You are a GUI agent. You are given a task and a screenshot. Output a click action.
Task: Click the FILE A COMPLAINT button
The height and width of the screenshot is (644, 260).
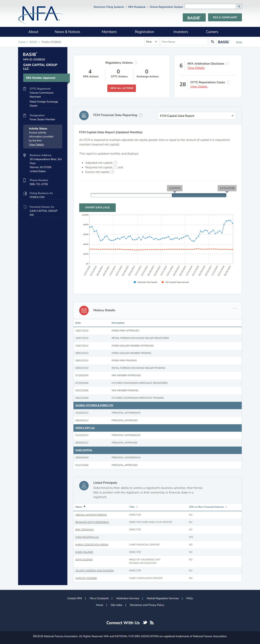(x=225, y=17)
